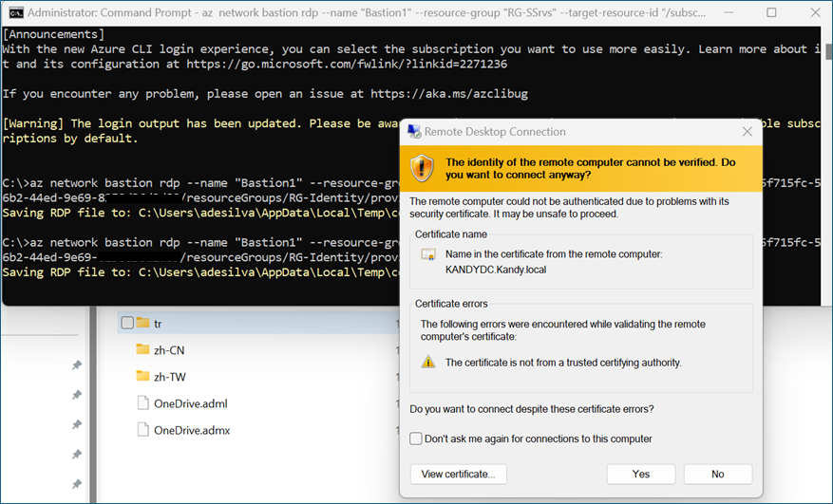Select the zh-CN folder

point(169,350)
